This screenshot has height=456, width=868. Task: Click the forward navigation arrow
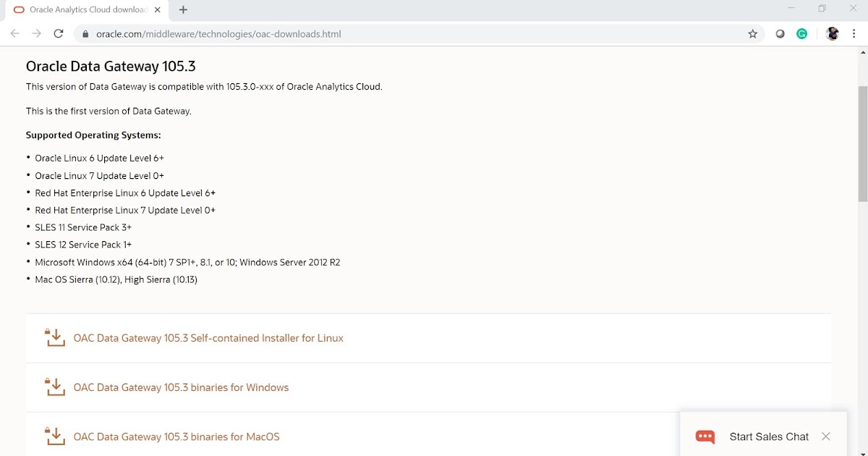click(36, 33)
